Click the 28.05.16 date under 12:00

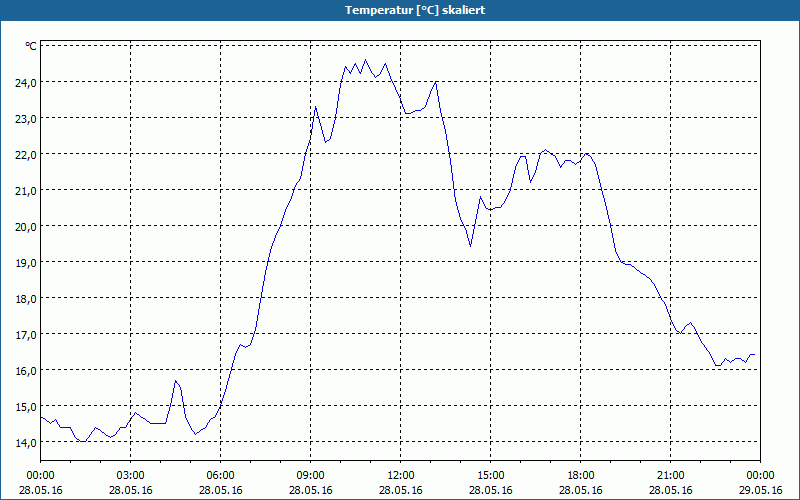(x=401, y=490)
